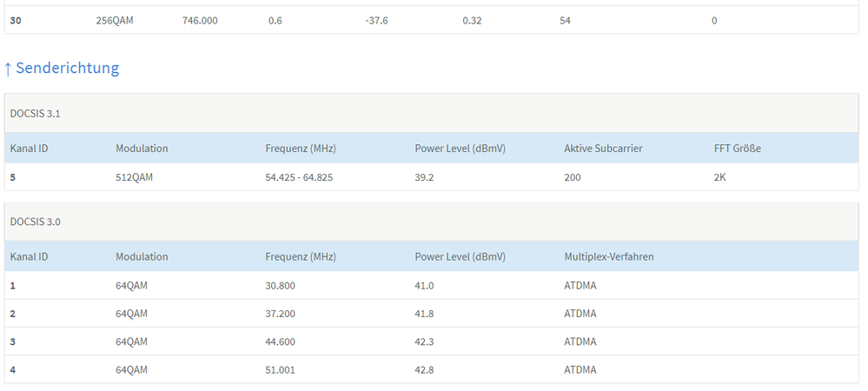The image size is (868, 391).
Task: Click the up arrow beside Senderichtung
Action: 8,68
